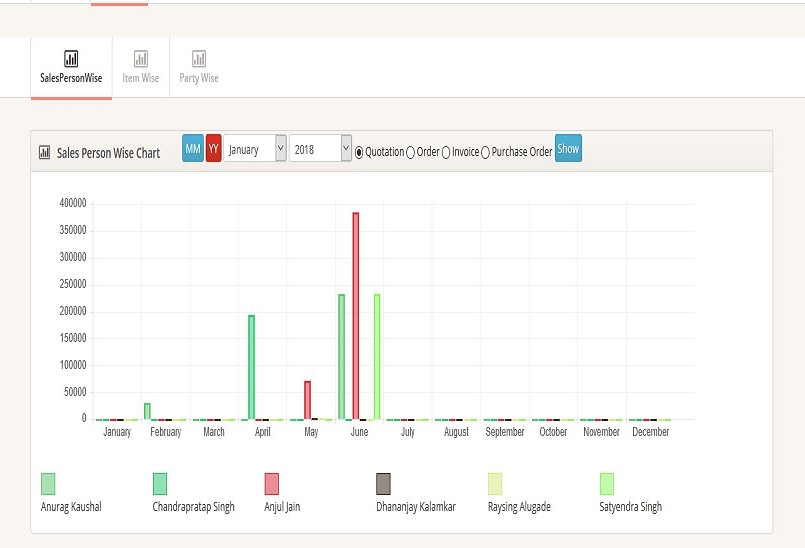Click the SalesPersonWise chart icon
The height and width of the screenshot is (548, 805).
pyautogui.click(x=71, y=59)
